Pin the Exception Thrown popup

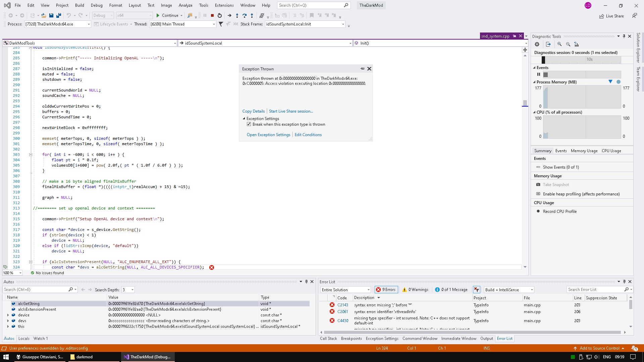click(362, 69)
